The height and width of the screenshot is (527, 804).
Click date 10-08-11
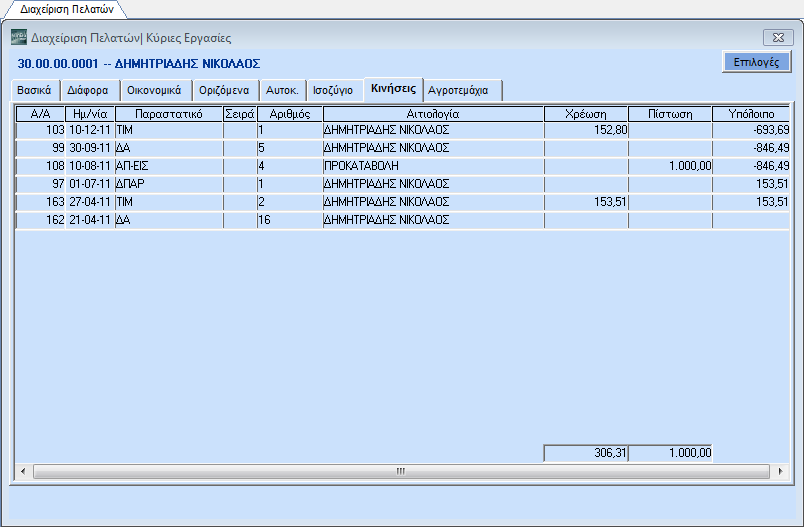coord(90,166)
